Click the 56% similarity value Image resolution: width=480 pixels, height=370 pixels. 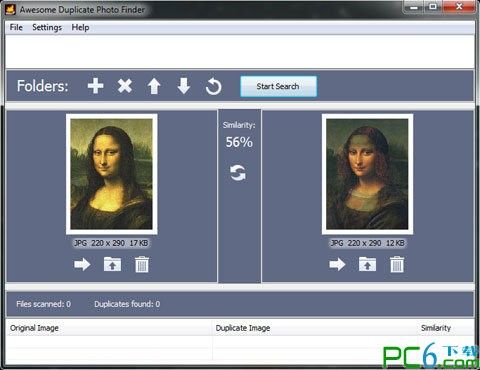[239, 142]
